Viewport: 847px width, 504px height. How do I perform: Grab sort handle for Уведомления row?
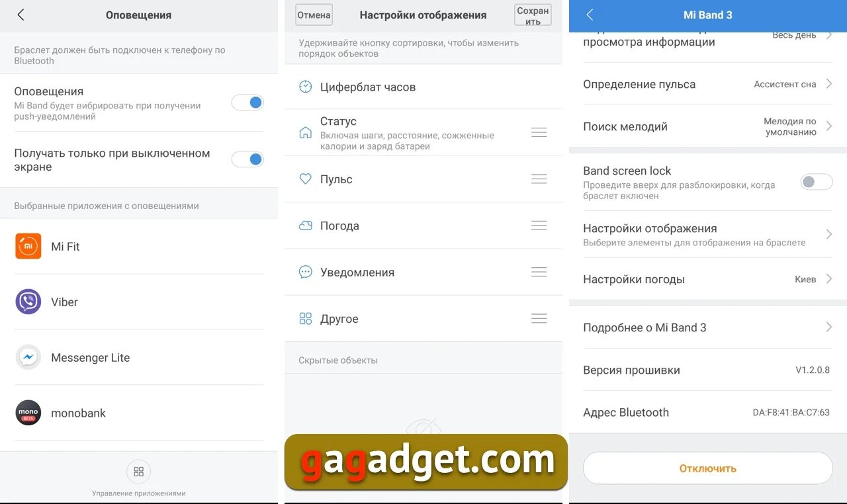tap(539, 272)
